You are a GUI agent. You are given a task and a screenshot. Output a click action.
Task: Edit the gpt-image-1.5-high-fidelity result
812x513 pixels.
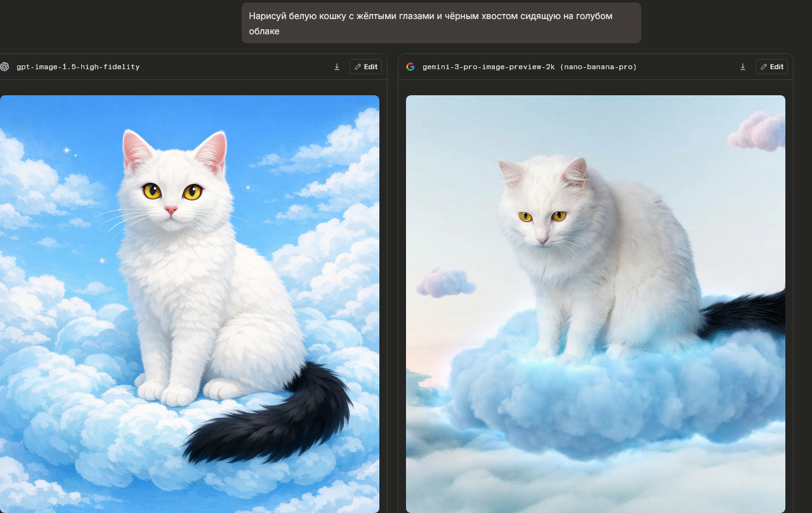click(365, 67)
